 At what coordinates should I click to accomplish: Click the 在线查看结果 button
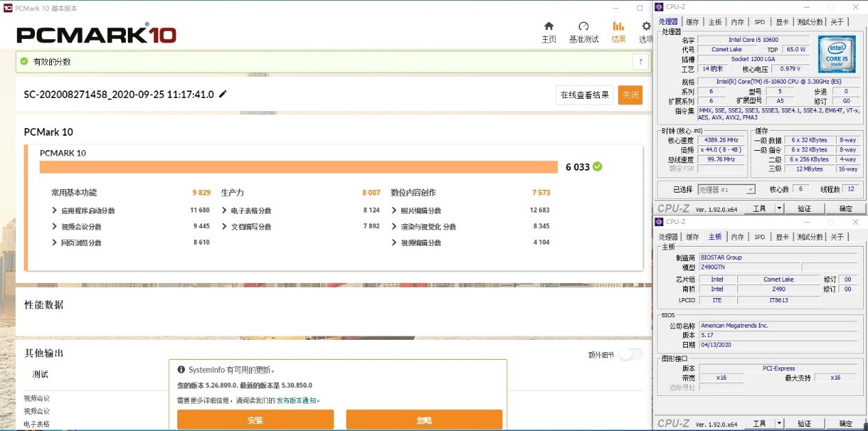click(585, 95)
